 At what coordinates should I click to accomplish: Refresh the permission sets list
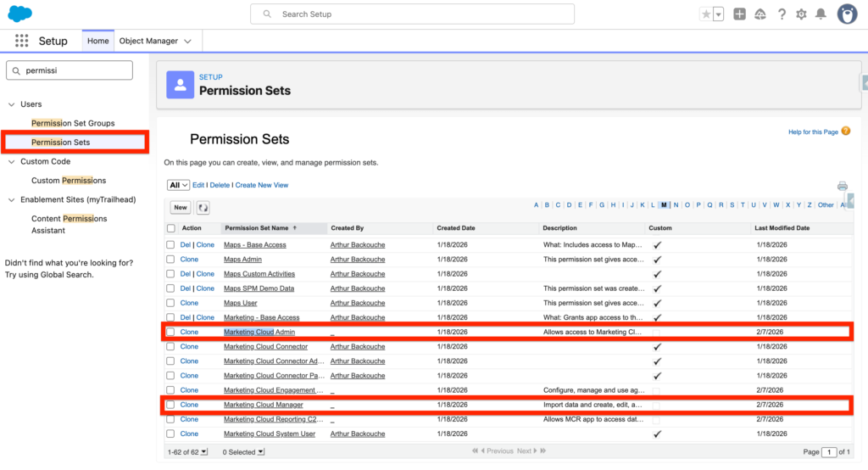203,207
